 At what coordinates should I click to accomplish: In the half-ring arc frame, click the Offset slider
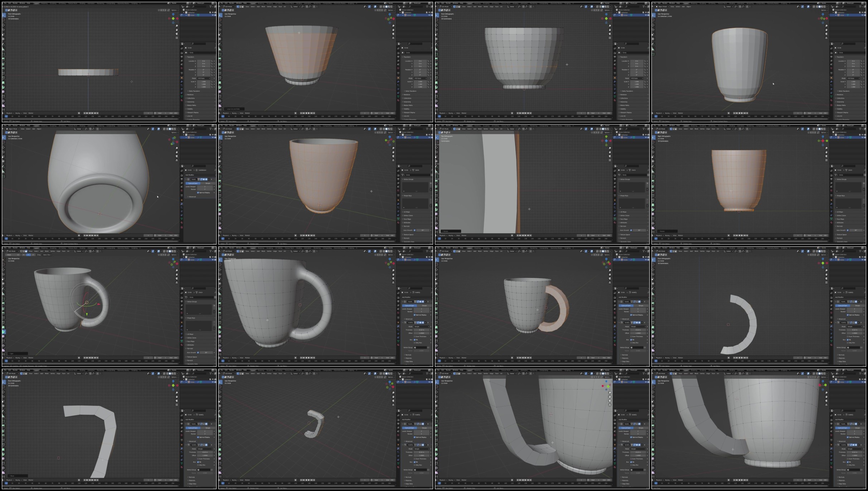point(855,333)
